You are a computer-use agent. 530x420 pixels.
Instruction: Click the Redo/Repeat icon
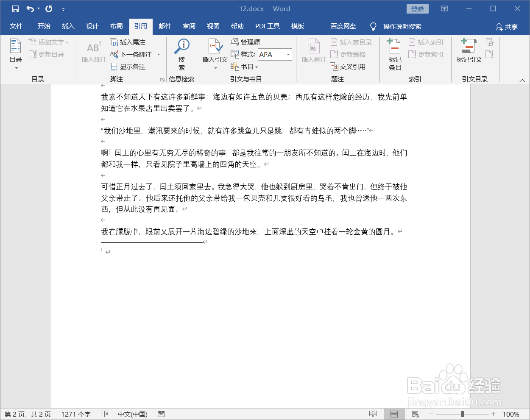[x=49, y=9]
